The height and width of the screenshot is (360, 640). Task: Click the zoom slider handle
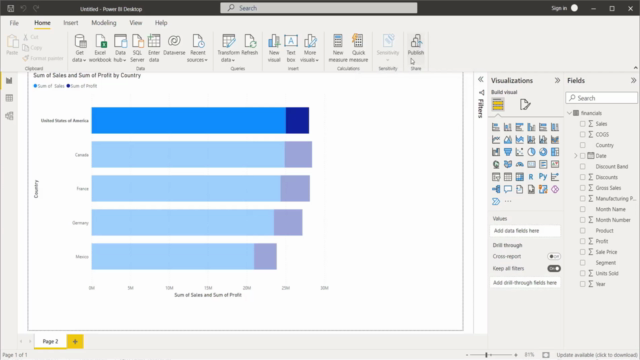coord(486,355)
